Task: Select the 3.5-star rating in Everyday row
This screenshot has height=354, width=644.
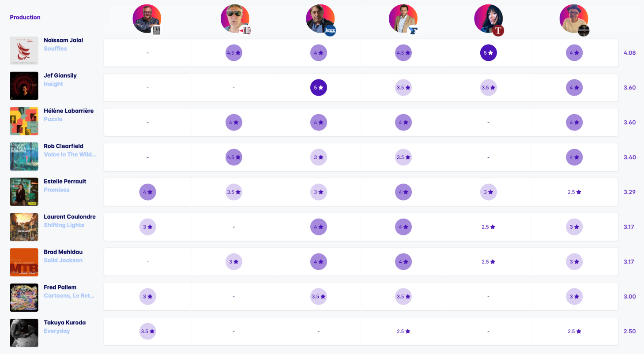Action: pyautogui.click(x=147, y=331)
